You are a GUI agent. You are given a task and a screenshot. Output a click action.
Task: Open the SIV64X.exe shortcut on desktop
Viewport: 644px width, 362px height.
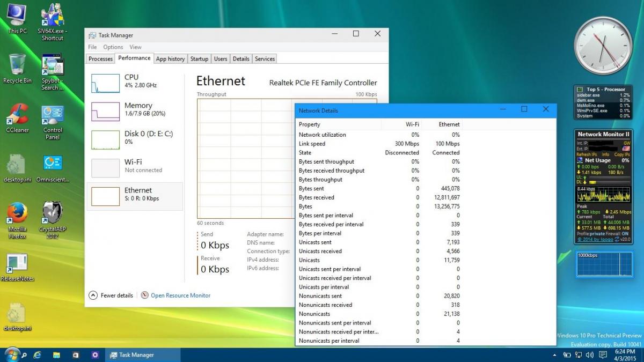(x=53, y=21)
